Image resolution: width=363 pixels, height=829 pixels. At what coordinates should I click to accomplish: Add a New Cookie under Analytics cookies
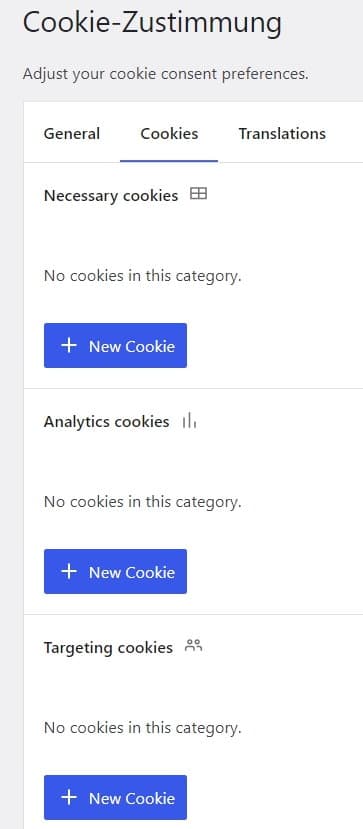tap(115, 572)
